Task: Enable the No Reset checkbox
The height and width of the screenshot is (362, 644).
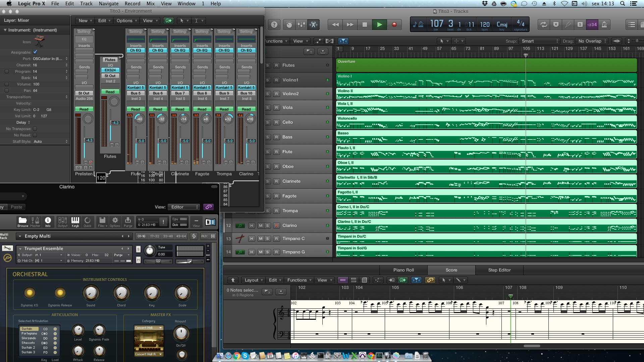Action: [x=35, y=135]
